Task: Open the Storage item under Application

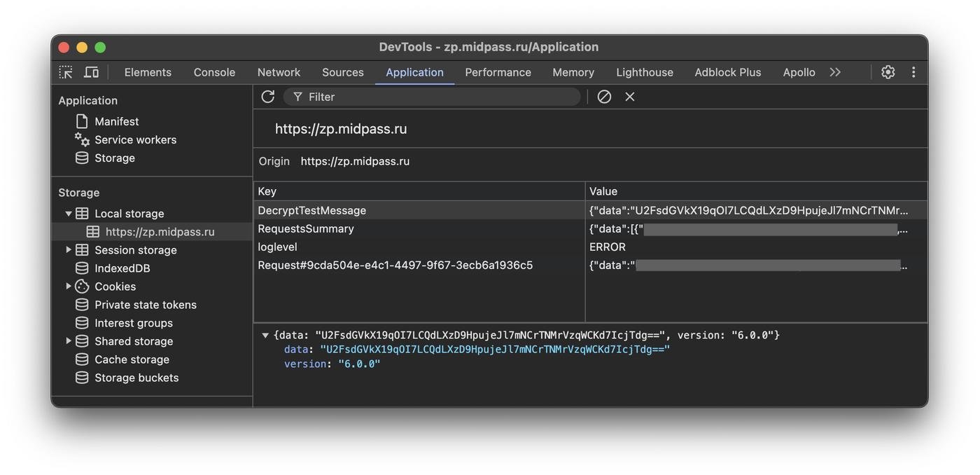Action: click(115, 158)
